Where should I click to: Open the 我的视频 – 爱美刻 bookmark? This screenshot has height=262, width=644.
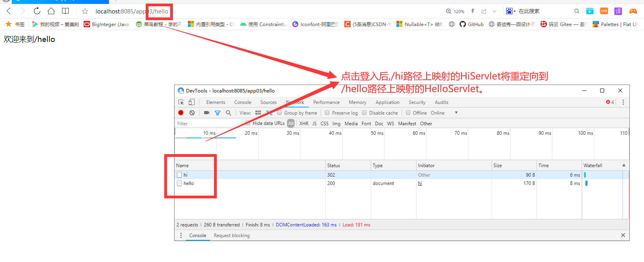tap(56, 24)
